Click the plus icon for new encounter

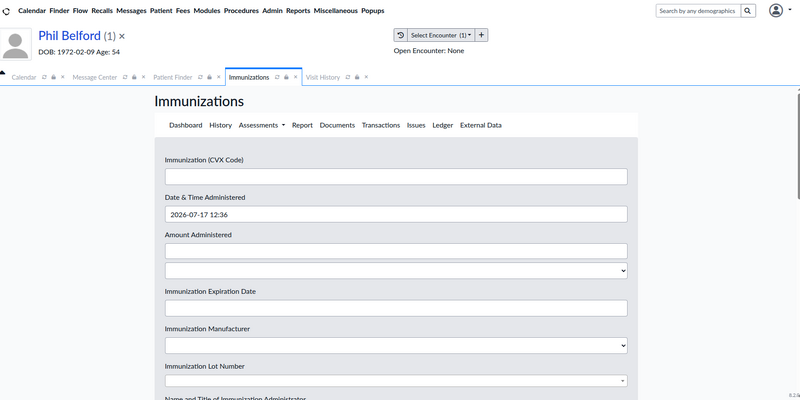click(x=482, y=35)
